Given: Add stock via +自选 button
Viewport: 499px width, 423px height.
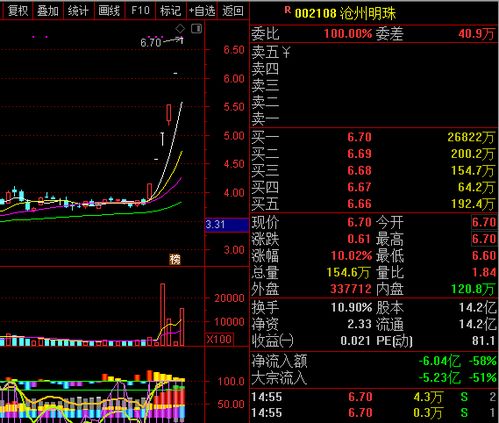Looking at the screenshot, I should (202, 11).
